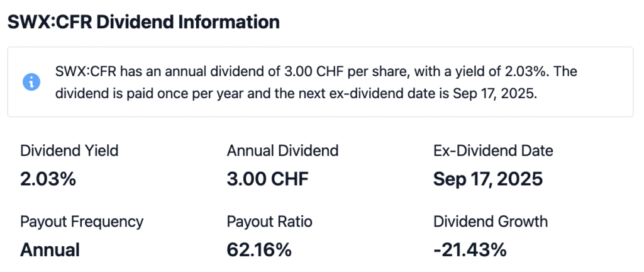The width and height of the screenshot is (644, 272).
Task: Click the blue info circle icon
Action: (x=31, y=82)
